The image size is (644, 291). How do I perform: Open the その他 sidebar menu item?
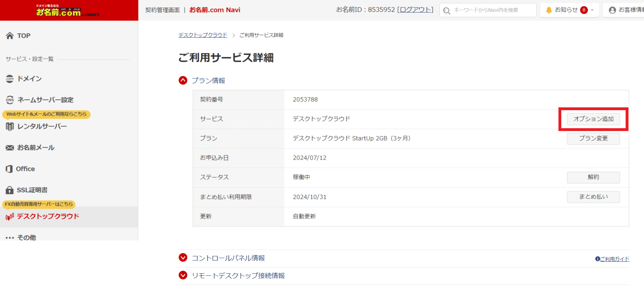click(x=27, y=237)
